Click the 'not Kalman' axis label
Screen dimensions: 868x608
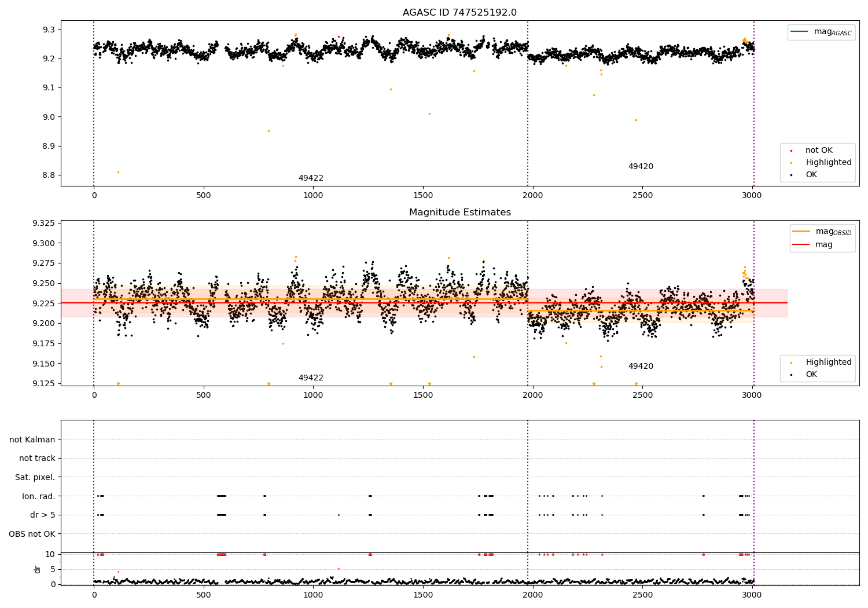pos(32,439)
